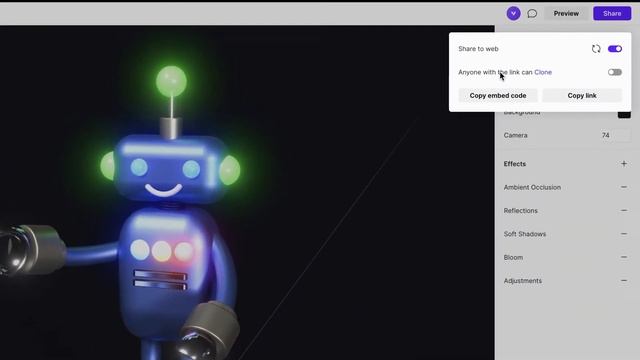Enable the Anyone with the link can Clone switch

pyautogui.click(x=615, y=72)
